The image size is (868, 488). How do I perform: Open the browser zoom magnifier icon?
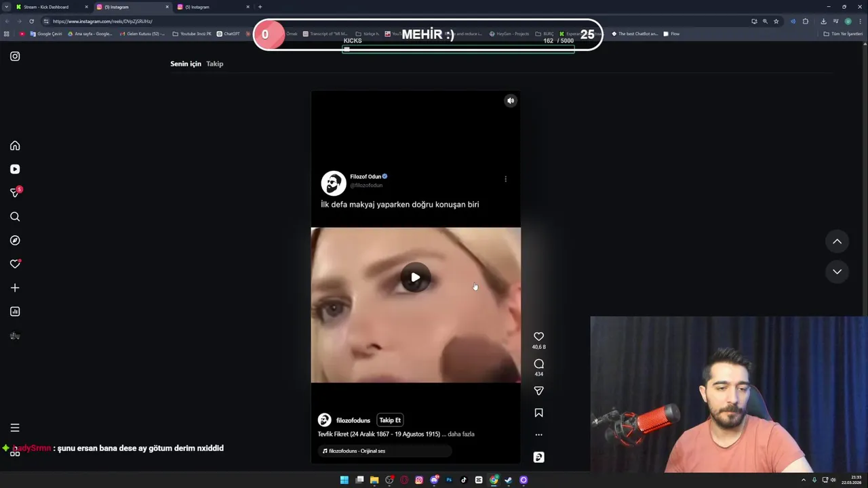(765, 21)
